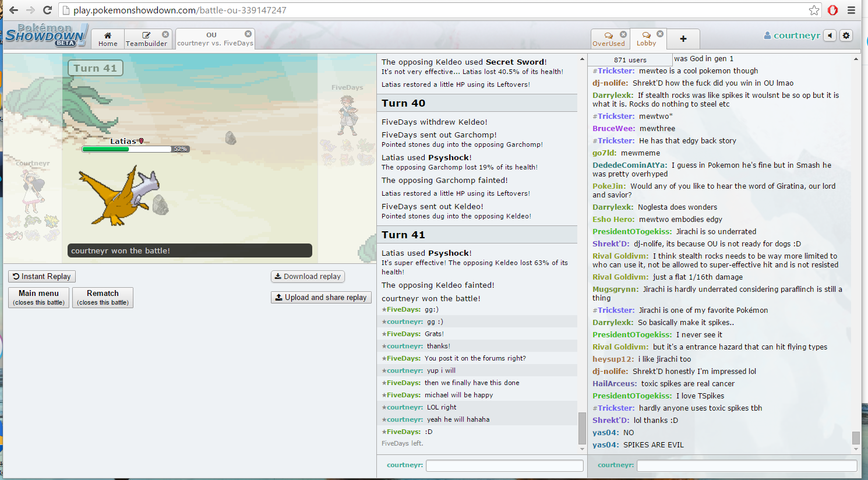The height and width of the screenshot is (480, 868).
Task: Click the Lobby chat scroll-down arrow
Action: [856, 449]
